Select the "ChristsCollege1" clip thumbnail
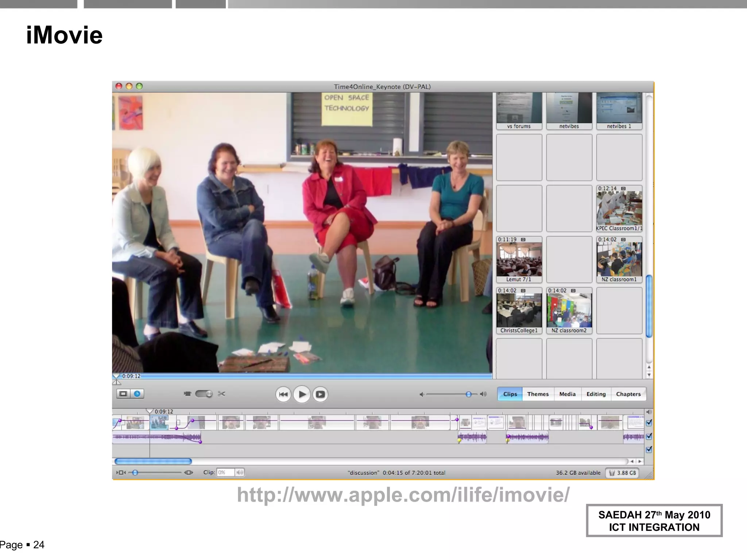Screen dimensions: 747x560 519,310
